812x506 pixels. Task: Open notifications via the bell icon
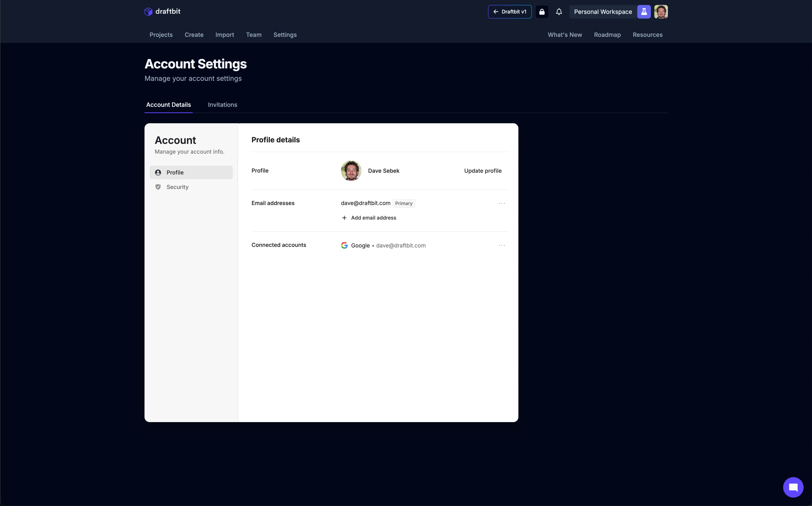point(559,11)
